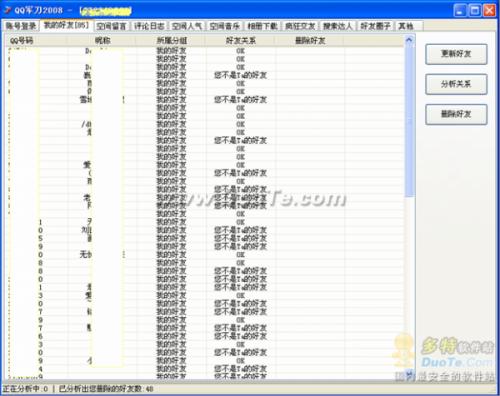The image size is (500, 396).
Task: Open the 空间留言 tab
Action: [x=112, y=26]
